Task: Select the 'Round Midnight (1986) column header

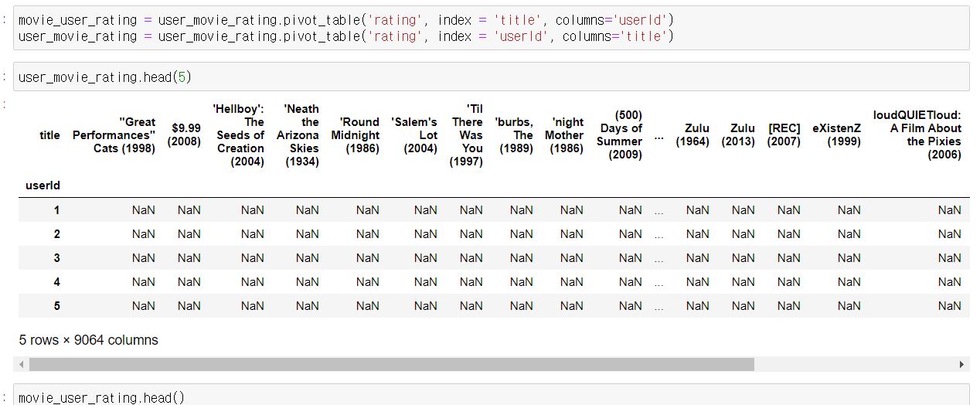Action: pos(356,135)
